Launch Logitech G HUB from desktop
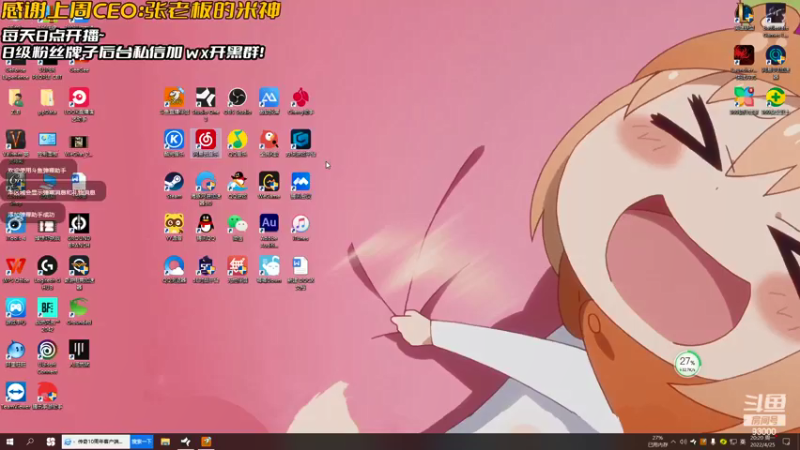Viewport: 800px width, 450px height. click(x=47, y=266)
